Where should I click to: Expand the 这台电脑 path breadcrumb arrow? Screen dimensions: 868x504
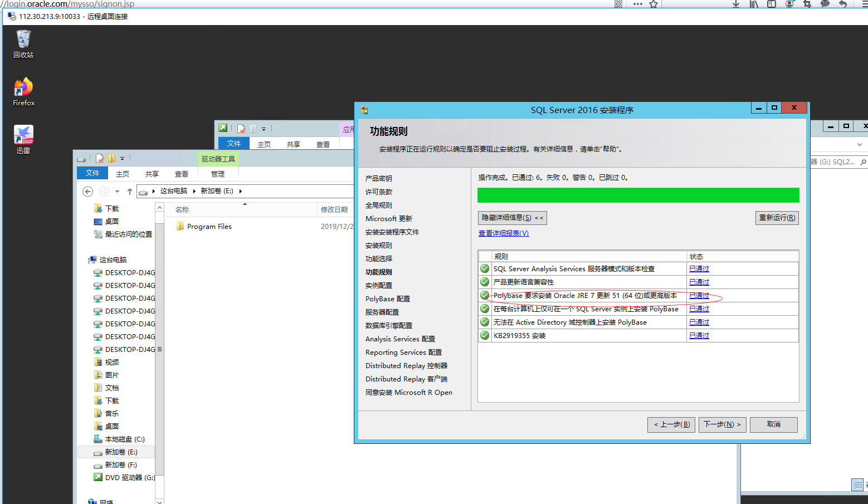point(194,191)
